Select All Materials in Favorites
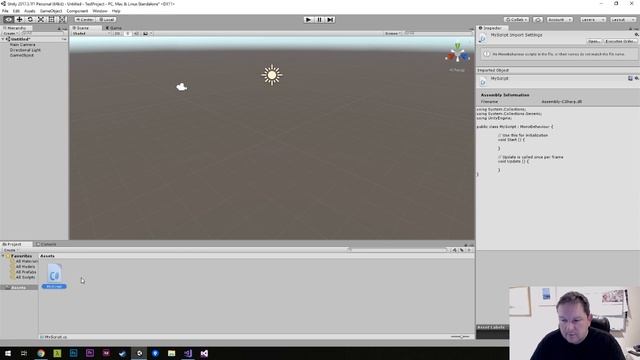The width and height of the screenshot is (640, 360). (x=27, y=261)
